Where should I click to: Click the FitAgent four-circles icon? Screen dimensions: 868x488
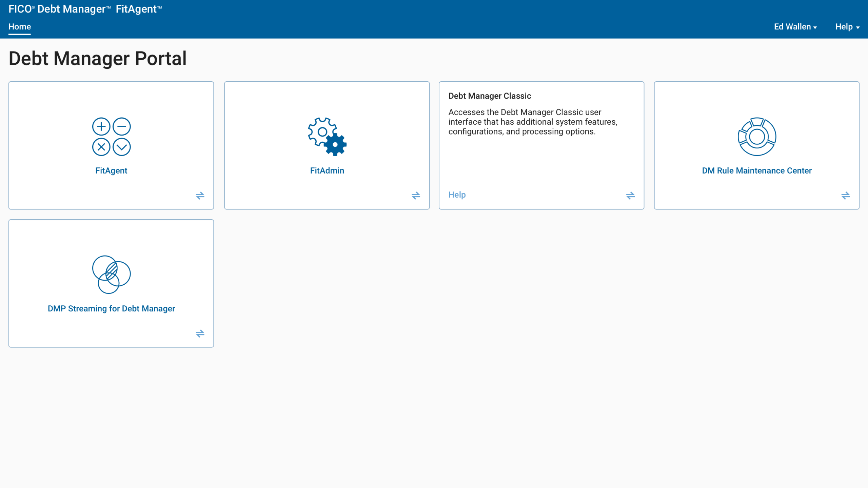click(111, 137)
